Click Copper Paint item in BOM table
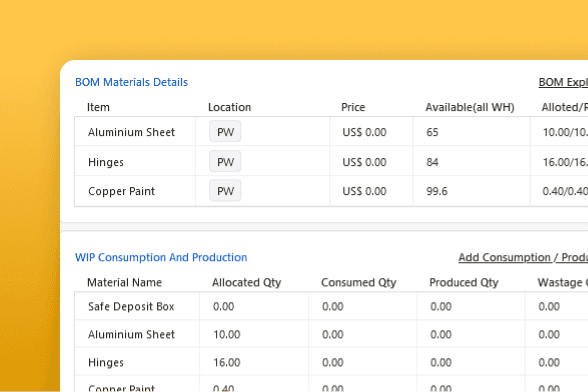Screen dimensions: 588x392 121,191
